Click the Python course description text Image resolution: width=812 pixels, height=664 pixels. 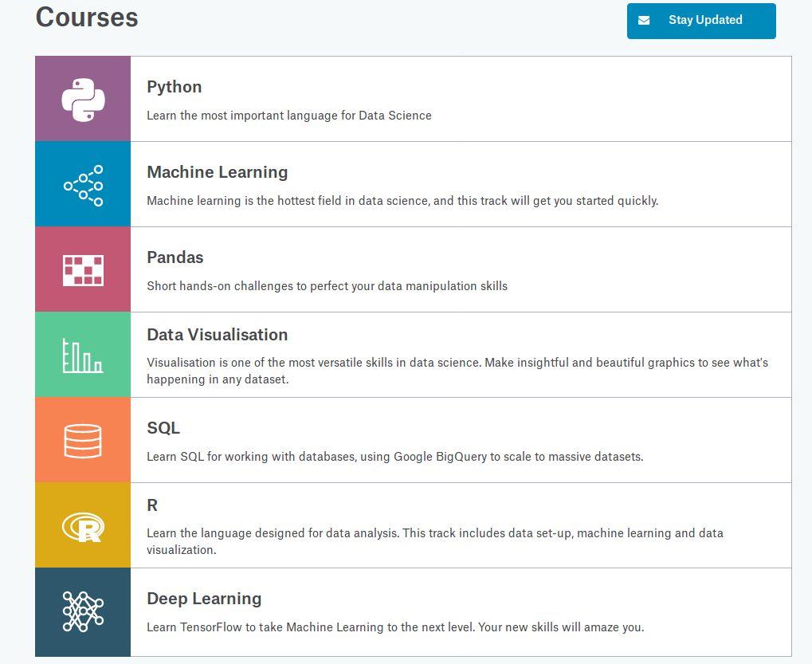coord(289,116)
